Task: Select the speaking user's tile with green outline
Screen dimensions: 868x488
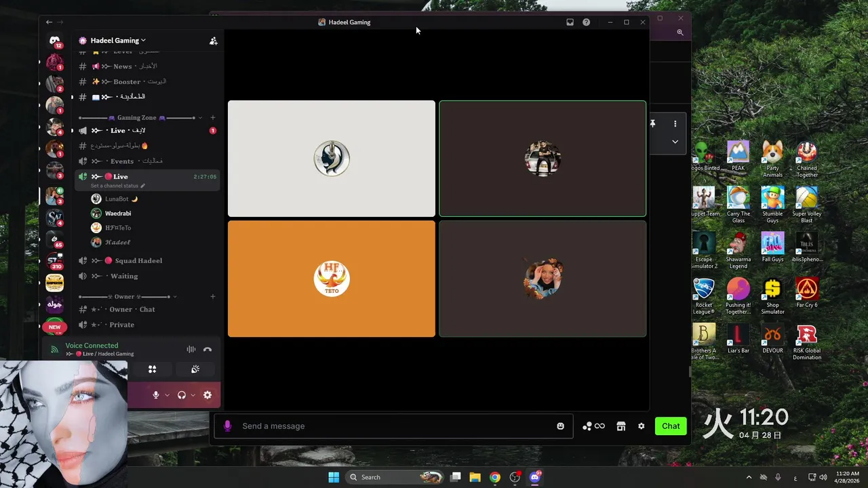Action: (542, 159)
